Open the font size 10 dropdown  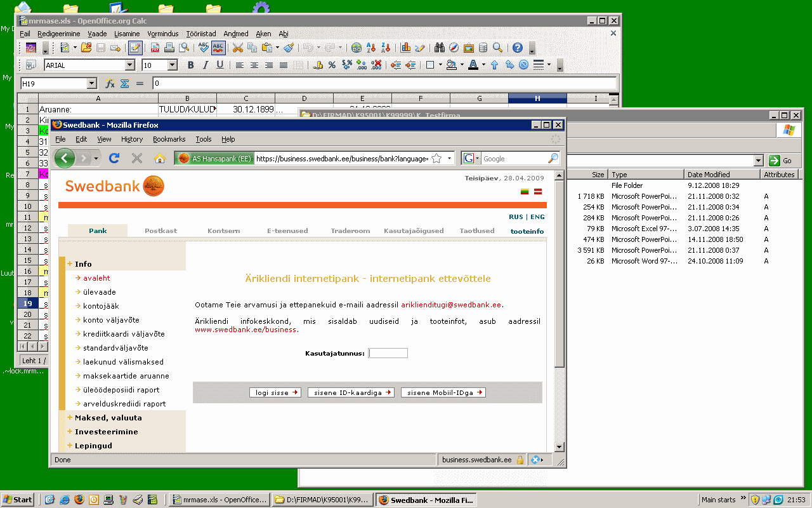coord(173,65)
